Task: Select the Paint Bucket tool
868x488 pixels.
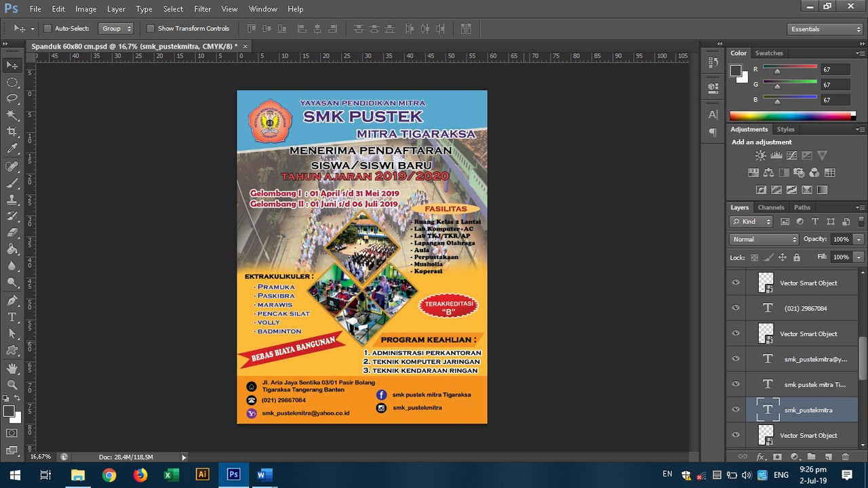Action: 12,249
